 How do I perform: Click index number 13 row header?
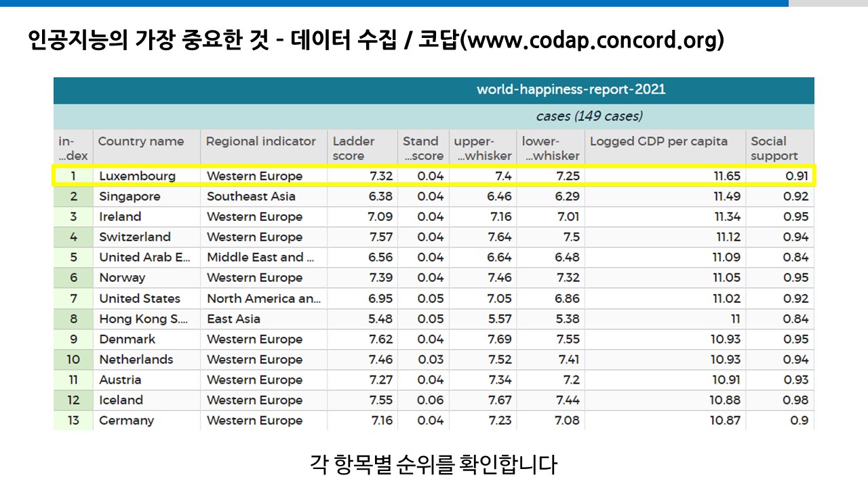(x=73, y=421)
